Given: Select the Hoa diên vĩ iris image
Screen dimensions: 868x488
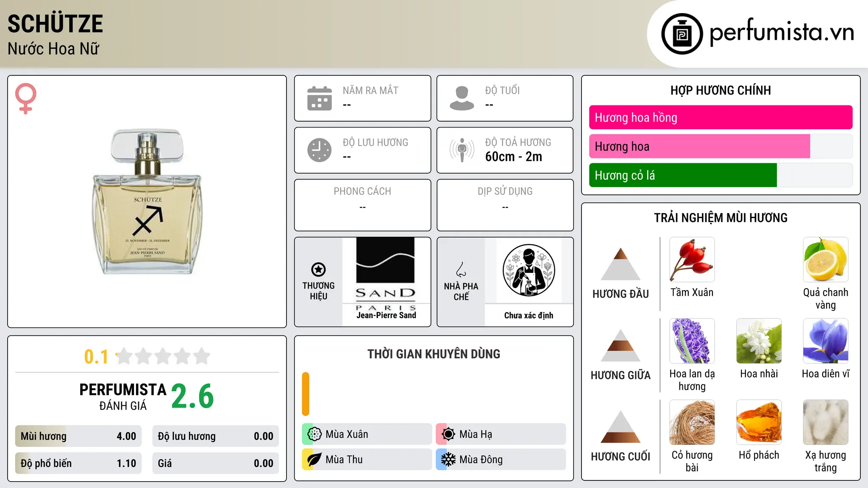Looking at the screenshot, I should click(826, 341).
